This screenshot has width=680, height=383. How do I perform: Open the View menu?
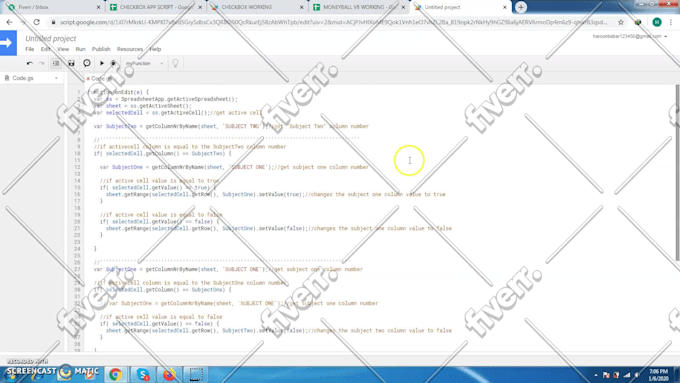(63, 49)
